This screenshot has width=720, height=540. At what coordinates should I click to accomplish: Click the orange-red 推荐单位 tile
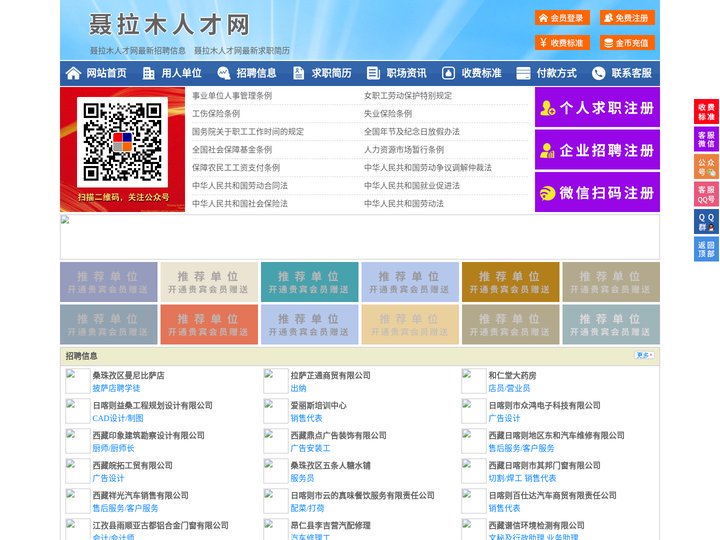coord(209,324)
